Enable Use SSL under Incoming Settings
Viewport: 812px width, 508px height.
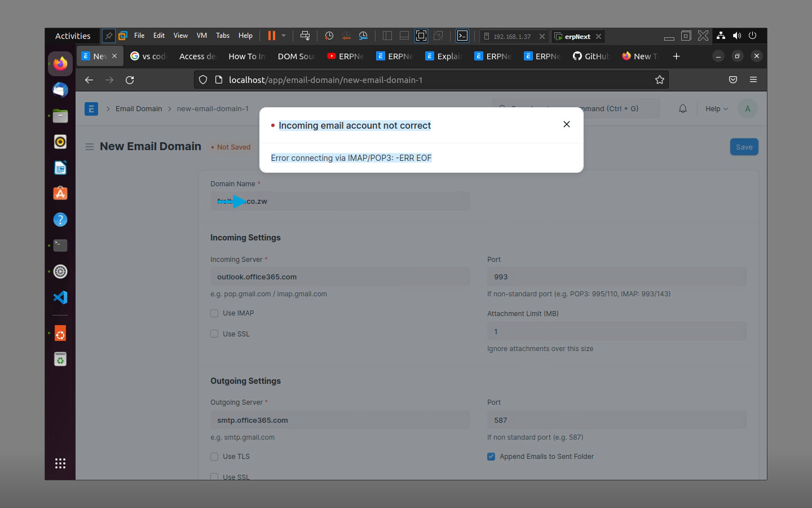214,334
